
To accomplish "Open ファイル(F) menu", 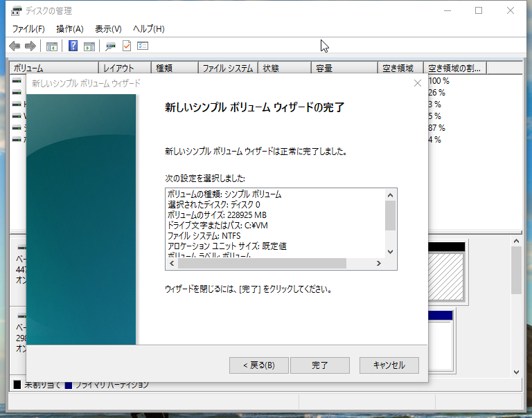I will tap(28, 29).
